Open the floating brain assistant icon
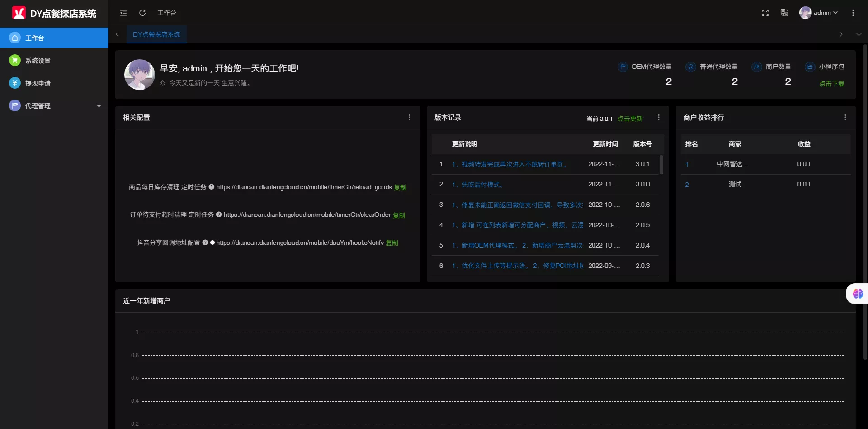Viewport: 868px width, 429px height. (858, 294)
